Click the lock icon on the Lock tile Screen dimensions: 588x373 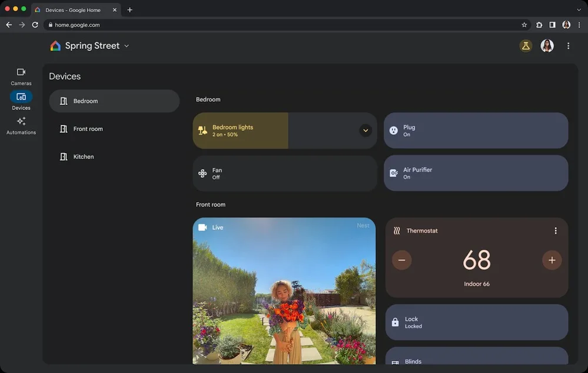[394, 322]
